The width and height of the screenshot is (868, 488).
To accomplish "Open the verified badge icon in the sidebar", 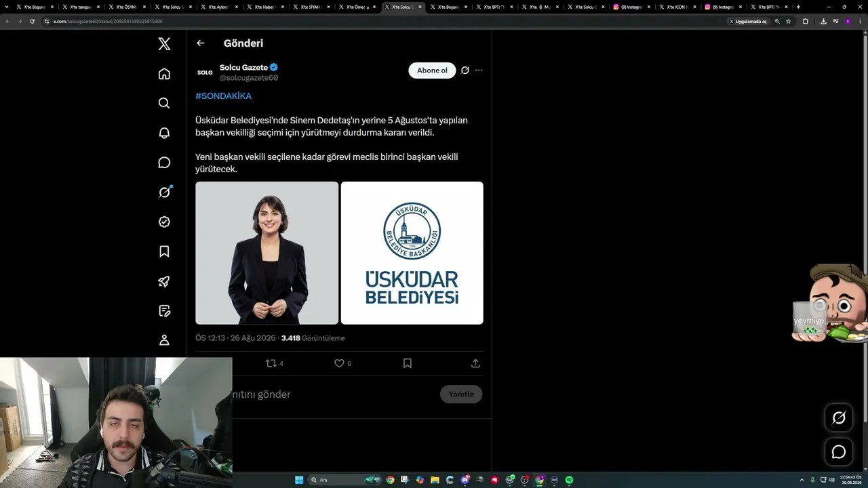I will (164, 222).
